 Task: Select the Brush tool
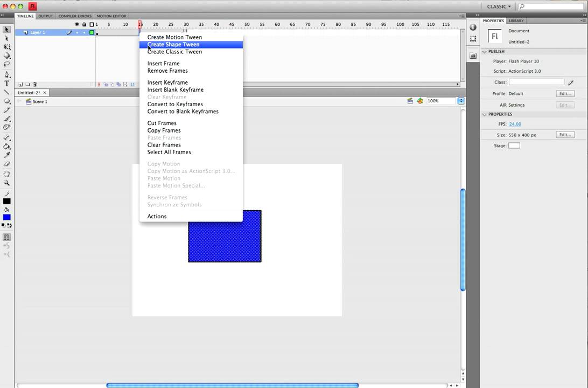[7, 119]
